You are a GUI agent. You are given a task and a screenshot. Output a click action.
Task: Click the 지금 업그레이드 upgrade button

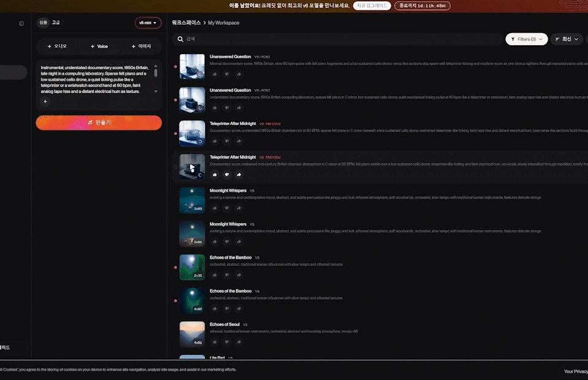pyautogui.click(x=372, y=6)
